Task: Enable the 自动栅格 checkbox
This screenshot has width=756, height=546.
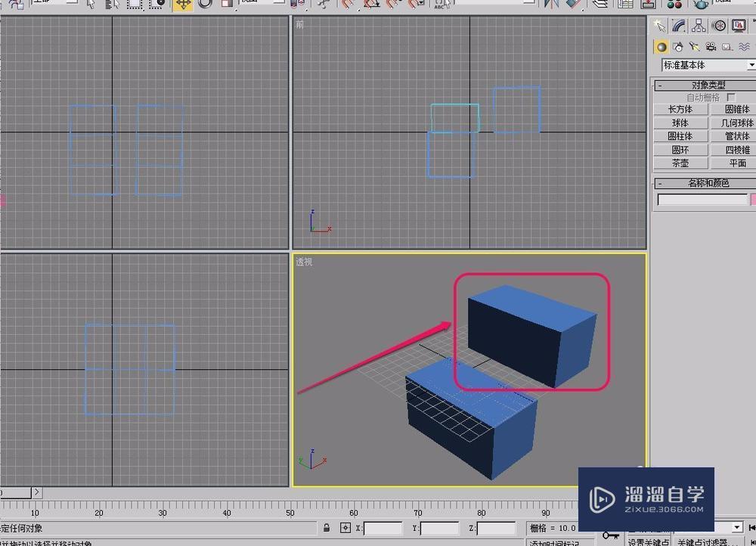Action: (730, 97)
